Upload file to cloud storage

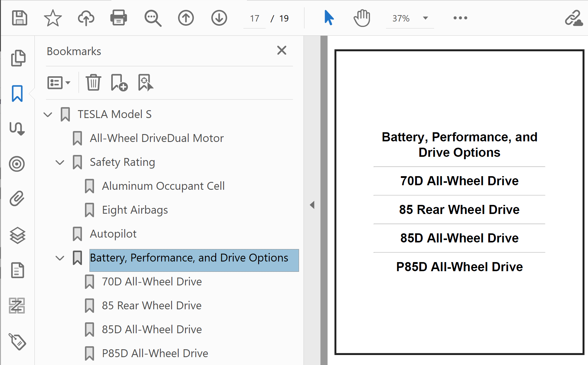[86, 18]
